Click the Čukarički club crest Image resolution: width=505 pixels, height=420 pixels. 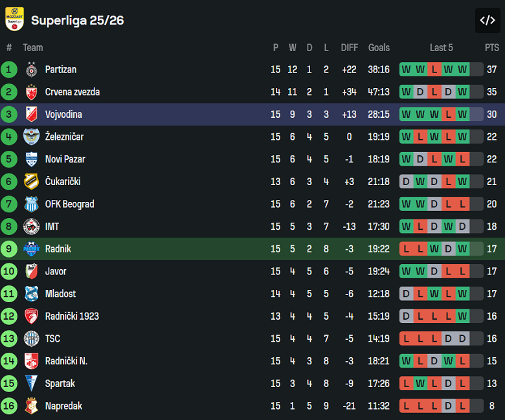click(x=31, y=182)
